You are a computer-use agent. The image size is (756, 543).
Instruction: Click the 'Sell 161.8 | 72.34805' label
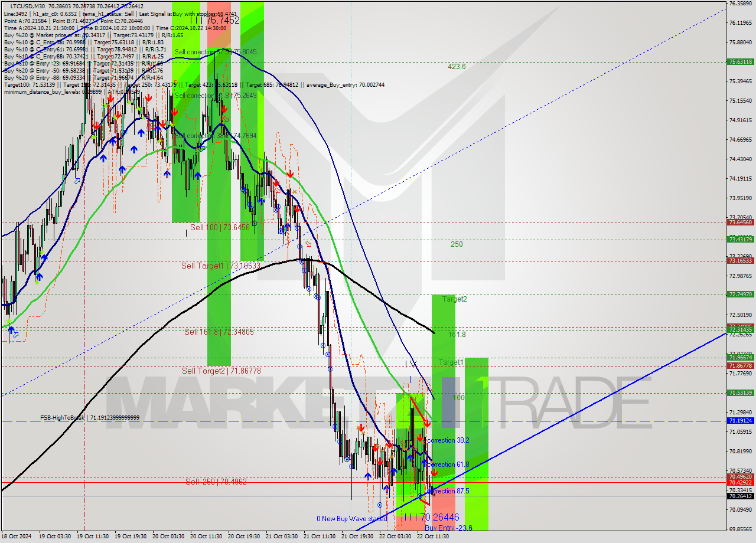coord(219,332)
